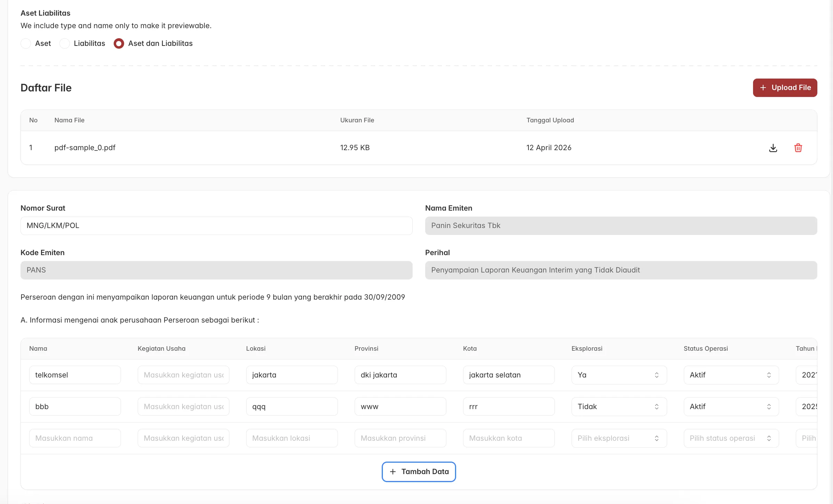Click the bbb name input
This screenshot has height=504, width=833.
pyautogui.click(x=75, y=407)
